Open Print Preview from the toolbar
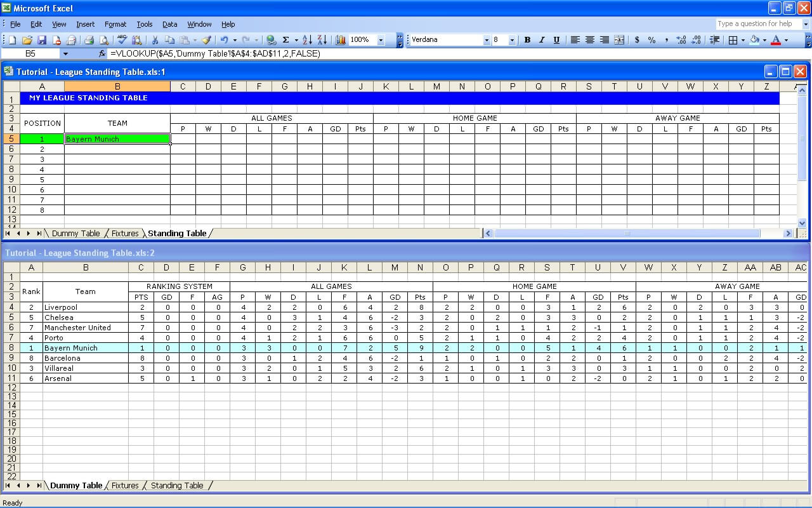812x508 pixels. 104,40
